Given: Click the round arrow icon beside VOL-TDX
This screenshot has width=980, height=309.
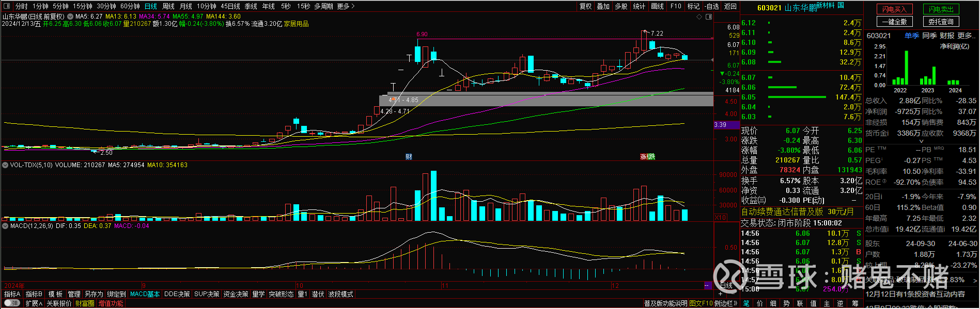Looking at the screenshot, I should (x=6, y=165).
